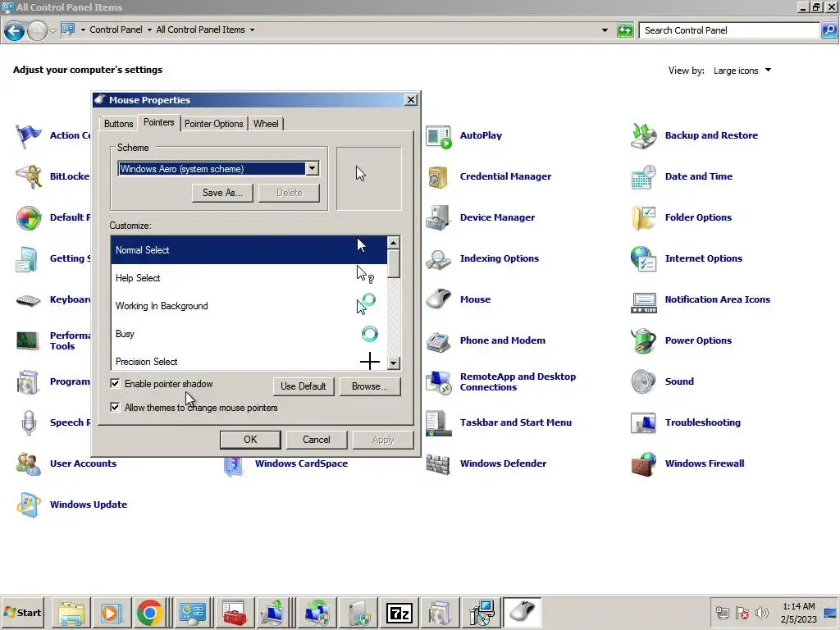Open the Action Center flag icon

pyautogui.click(x=29, y=136)
